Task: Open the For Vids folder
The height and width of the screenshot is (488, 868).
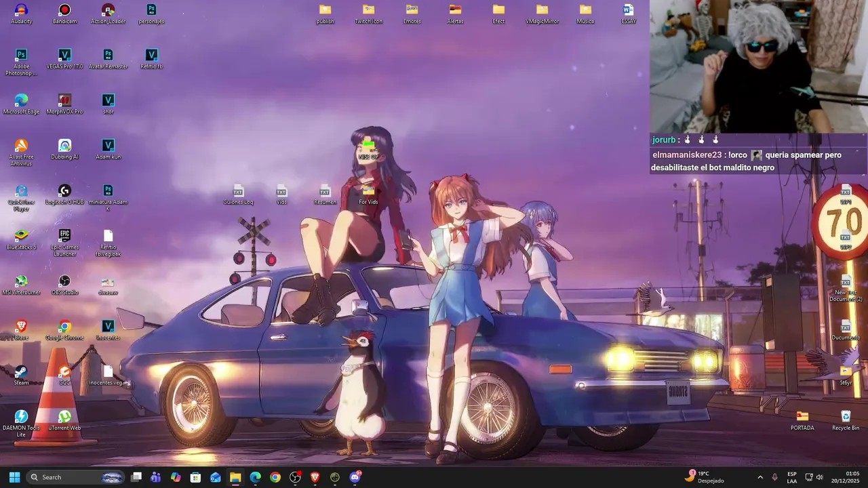Action: [368, 195]
